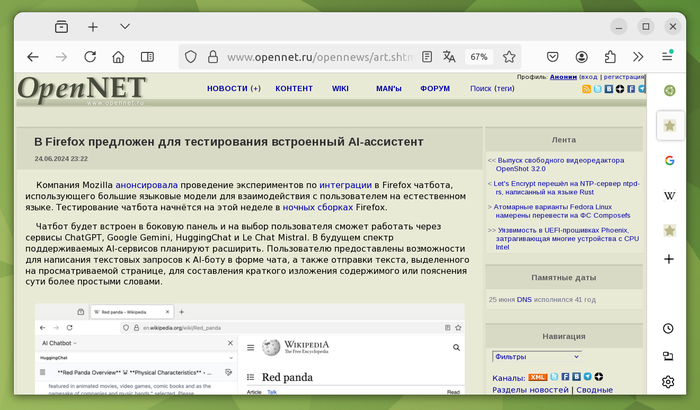This screenshot has width=700, height=410.
Task: Click the Reload page button
Action: 90,57
